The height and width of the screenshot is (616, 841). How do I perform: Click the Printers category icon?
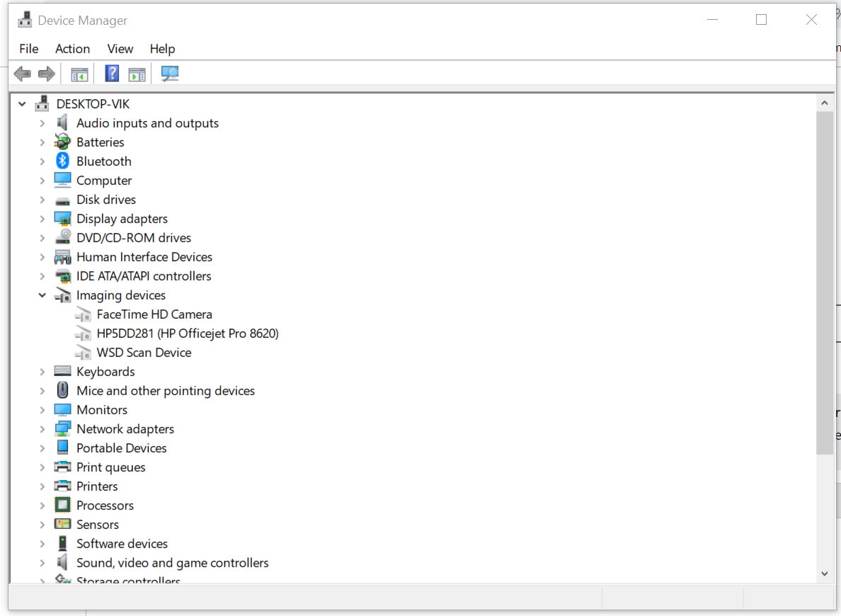[x=62, y=486]
